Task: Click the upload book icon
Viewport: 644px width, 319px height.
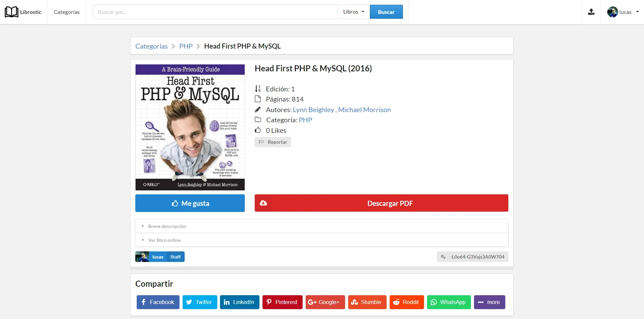Action: pos(591,12)
